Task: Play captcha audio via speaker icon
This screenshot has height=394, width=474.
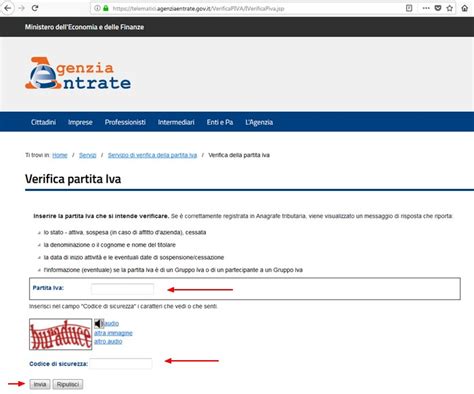Action: pyautogui.click(x=99, y=323)
